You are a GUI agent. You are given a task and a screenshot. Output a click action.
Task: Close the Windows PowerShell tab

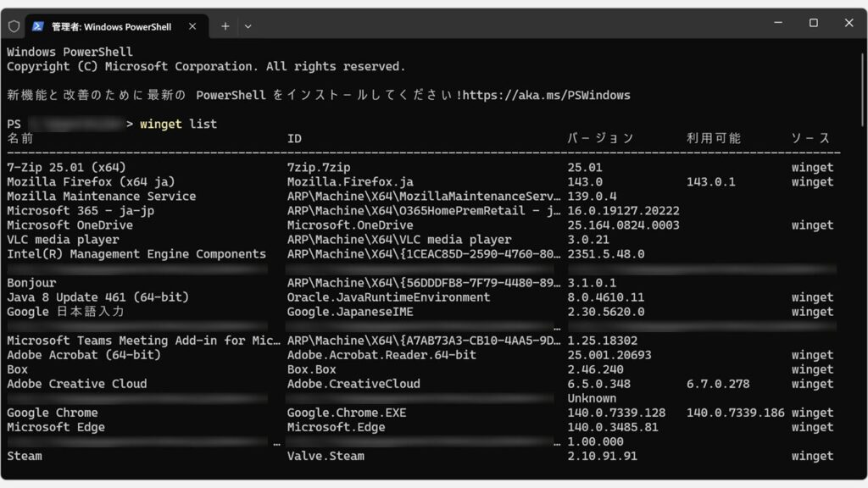coord(192,26)
